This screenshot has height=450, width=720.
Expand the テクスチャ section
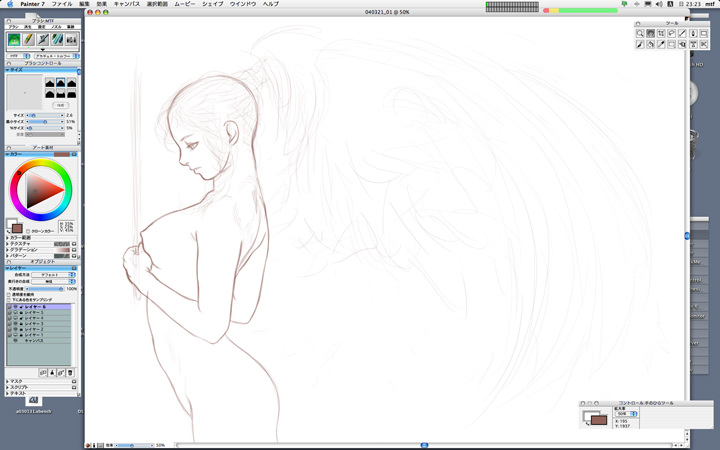pos(8,244)
